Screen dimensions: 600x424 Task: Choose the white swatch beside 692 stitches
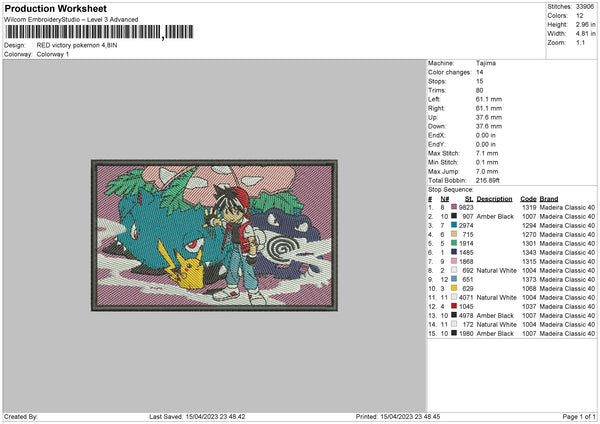[454, 270]
